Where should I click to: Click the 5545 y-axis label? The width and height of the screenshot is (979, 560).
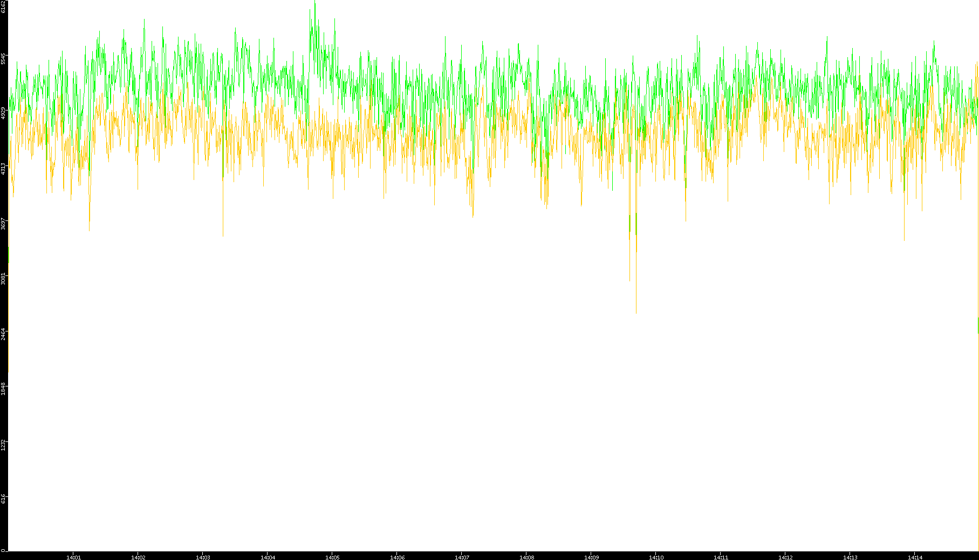[x=4, y=58]
